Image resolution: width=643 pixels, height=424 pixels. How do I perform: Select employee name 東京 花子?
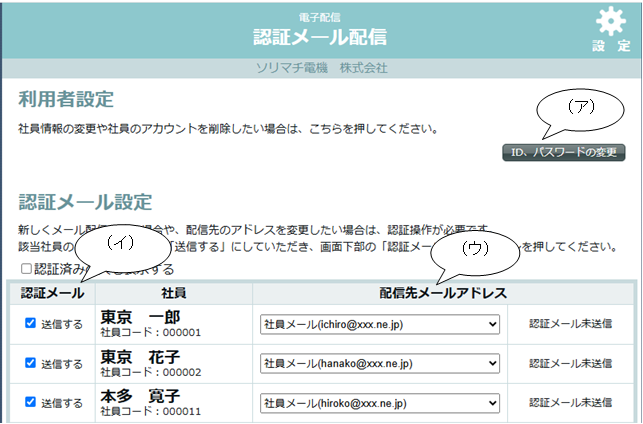(x=140, y=357)
